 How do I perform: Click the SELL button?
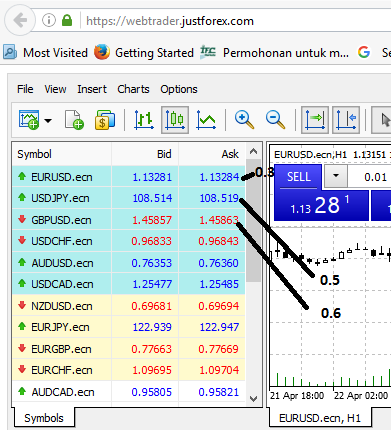click(298, 177)
